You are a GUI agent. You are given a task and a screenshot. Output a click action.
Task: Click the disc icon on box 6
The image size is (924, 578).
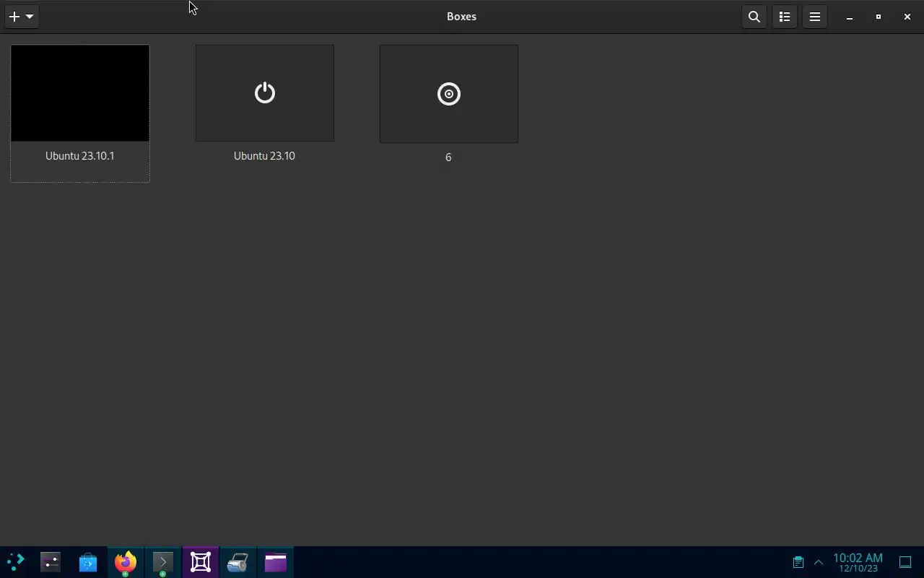(x=449, y=94)
